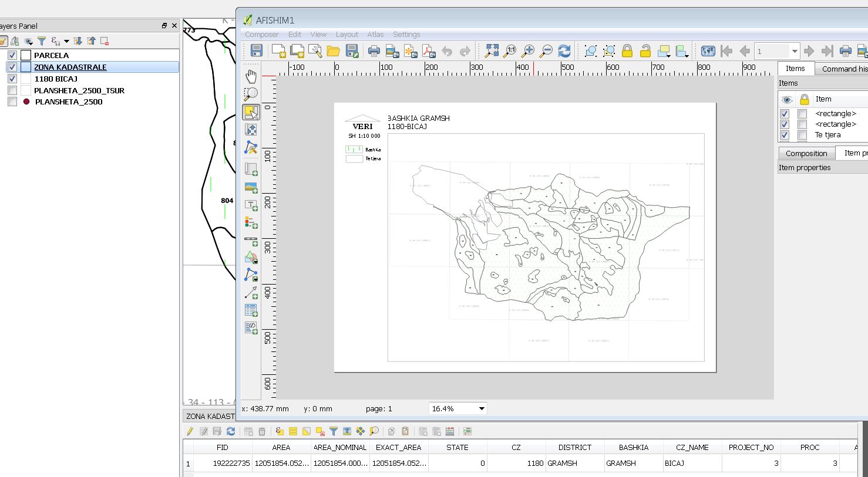Viewport: 868px width, 477px height.
Task: Unlock all composer items
Action: [645, 51]
